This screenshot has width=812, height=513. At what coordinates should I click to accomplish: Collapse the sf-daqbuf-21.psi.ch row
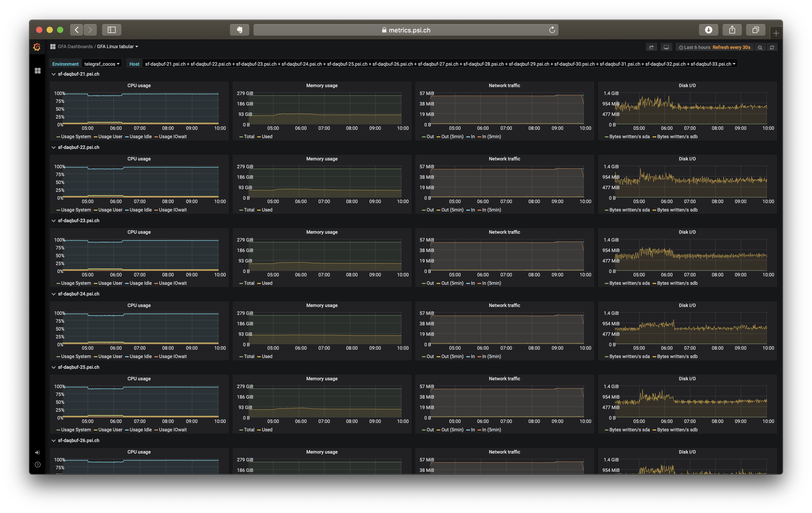tap(78, 74)
